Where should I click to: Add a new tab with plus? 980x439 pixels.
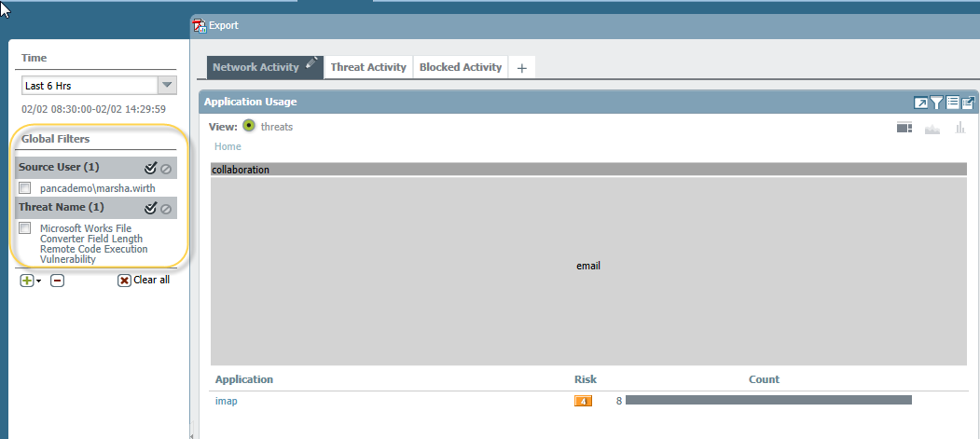(522, 68)
